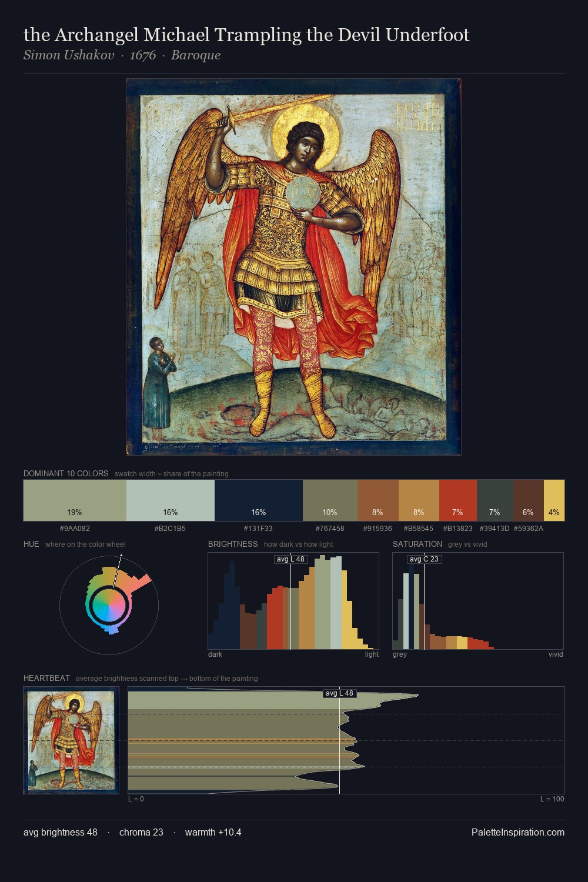The image size is (588, 882).
Task: Click the 'L = 0' heartbeat axis label
Action: tap(136, 799)
